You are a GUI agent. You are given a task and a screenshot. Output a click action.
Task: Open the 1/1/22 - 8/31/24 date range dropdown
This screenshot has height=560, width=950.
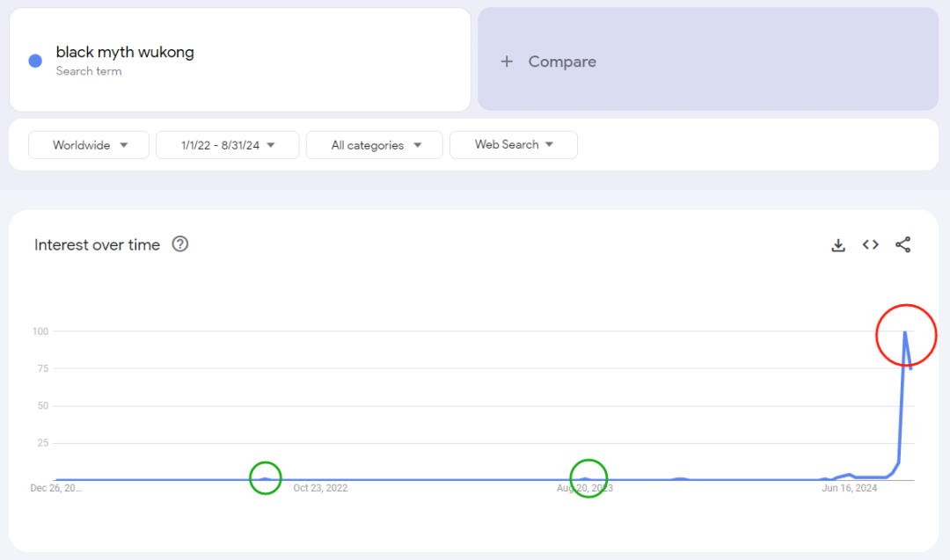[x=227, y=145]
